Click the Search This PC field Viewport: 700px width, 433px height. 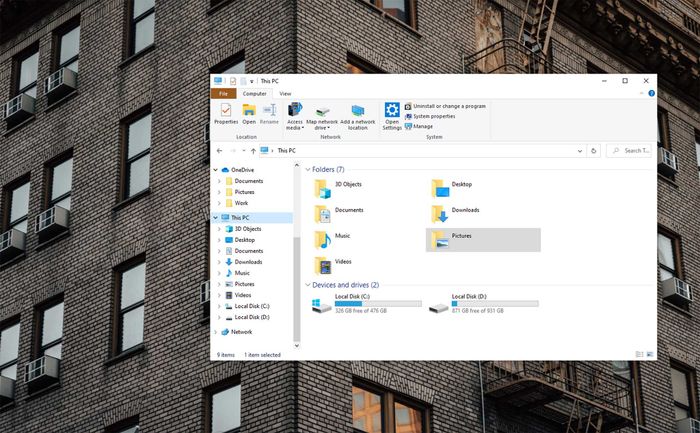(632, 150)
